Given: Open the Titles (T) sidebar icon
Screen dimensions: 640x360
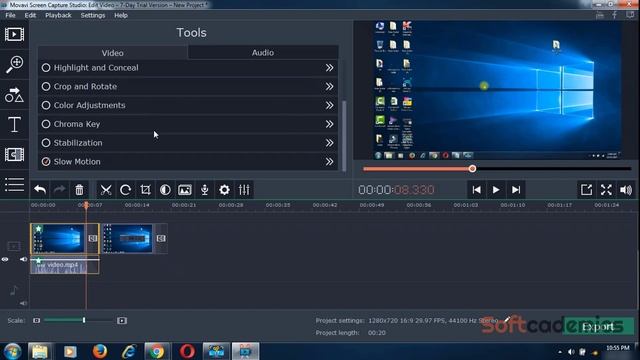Looking at the screenshot, I should pyautogui.click(x=14, y=124).
